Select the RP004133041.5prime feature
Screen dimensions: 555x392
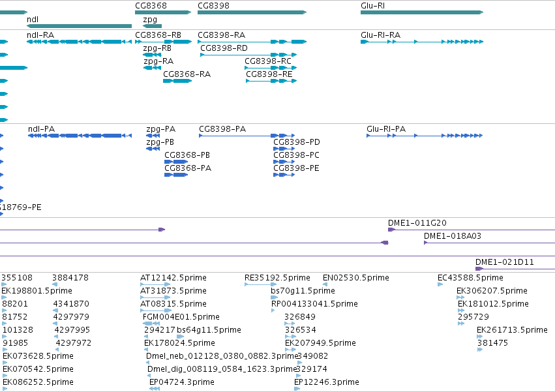[273, 310]
